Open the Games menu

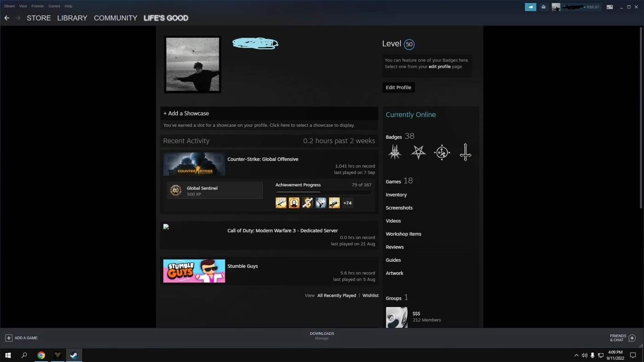click(x=54, y=6)
